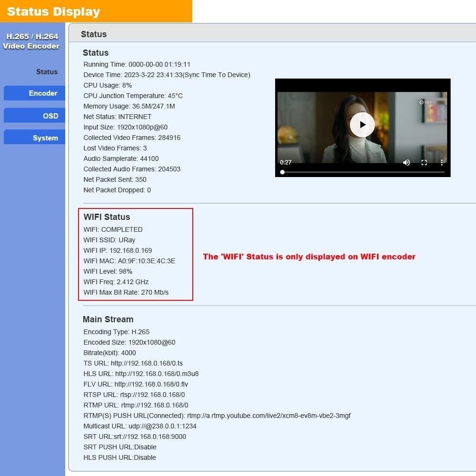
Task: Enter fullscreen on the video preview
Action: pyautogui.click(x=424, y=162)
